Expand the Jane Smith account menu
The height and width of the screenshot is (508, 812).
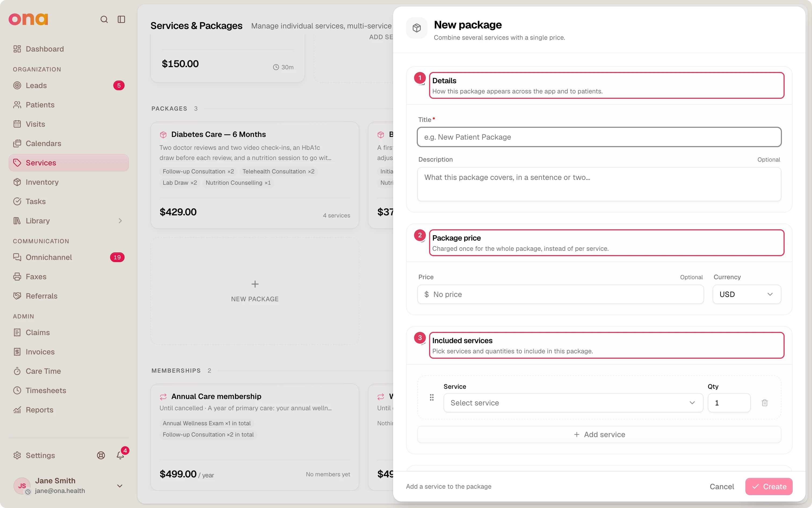[x=119, y=486]
